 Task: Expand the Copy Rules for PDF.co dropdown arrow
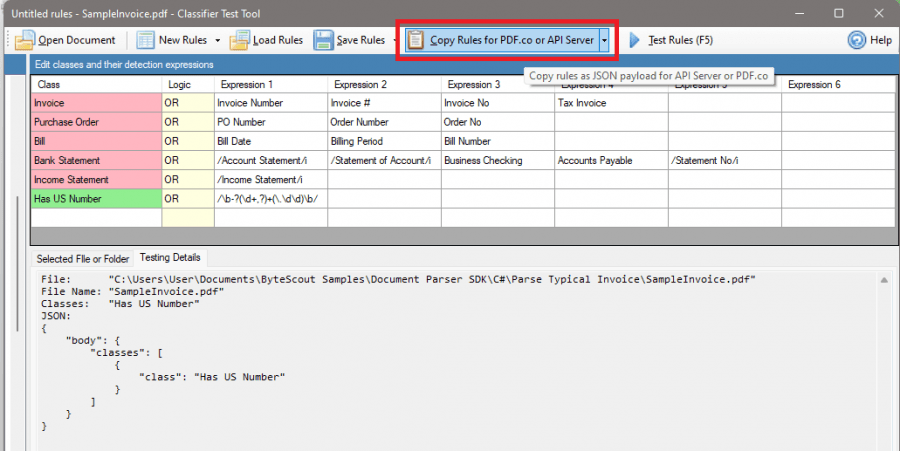tap(604, 40)
